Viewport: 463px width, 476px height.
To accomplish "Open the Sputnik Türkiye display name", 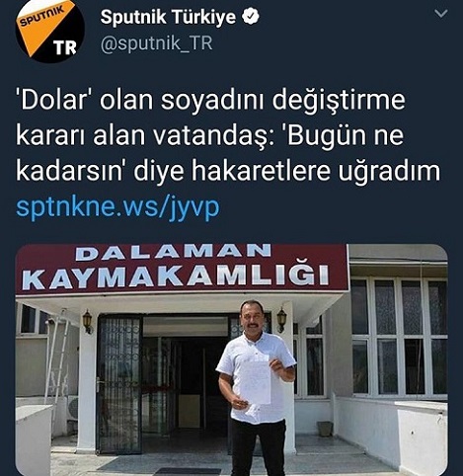I will pos(168,17).
